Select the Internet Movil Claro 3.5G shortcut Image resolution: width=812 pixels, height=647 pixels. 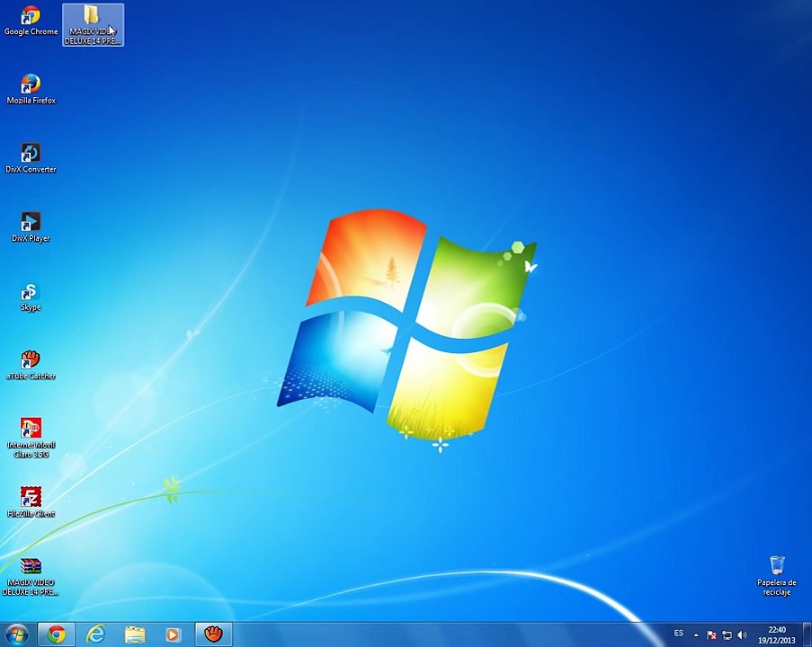pos(31,438)
